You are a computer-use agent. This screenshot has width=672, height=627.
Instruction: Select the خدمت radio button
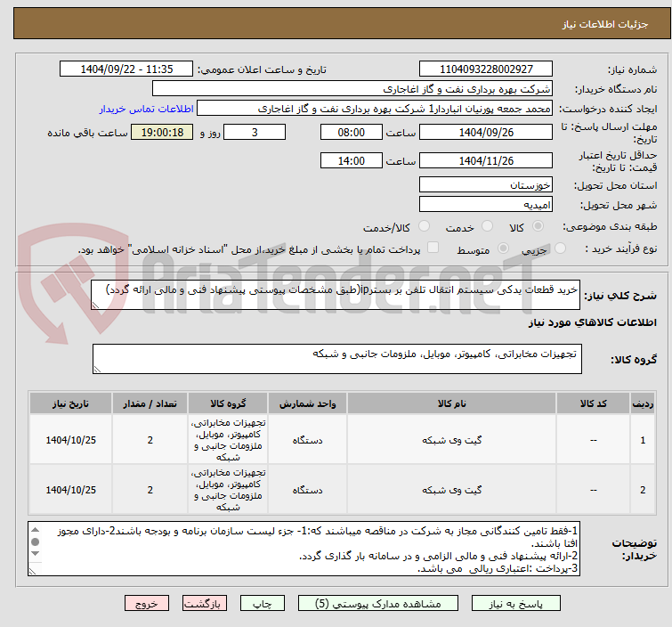(487, 226)
